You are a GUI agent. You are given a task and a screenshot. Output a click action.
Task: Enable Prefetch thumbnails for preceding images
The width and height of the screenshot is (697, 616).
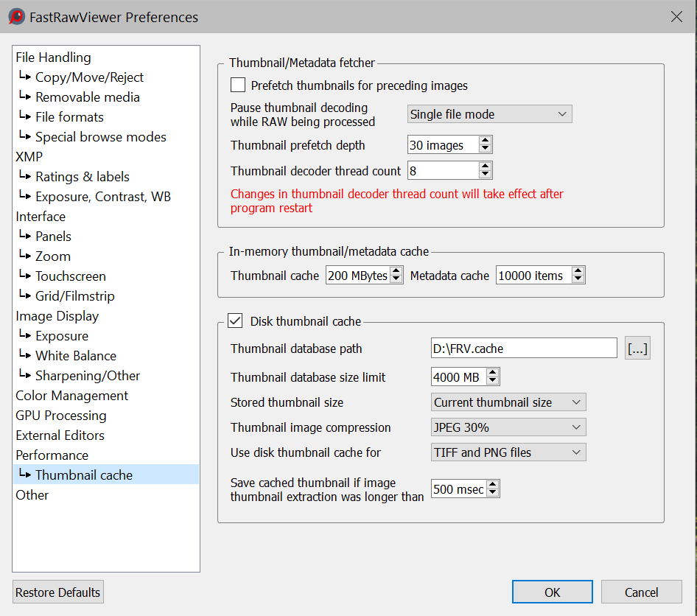coord(238,85)
